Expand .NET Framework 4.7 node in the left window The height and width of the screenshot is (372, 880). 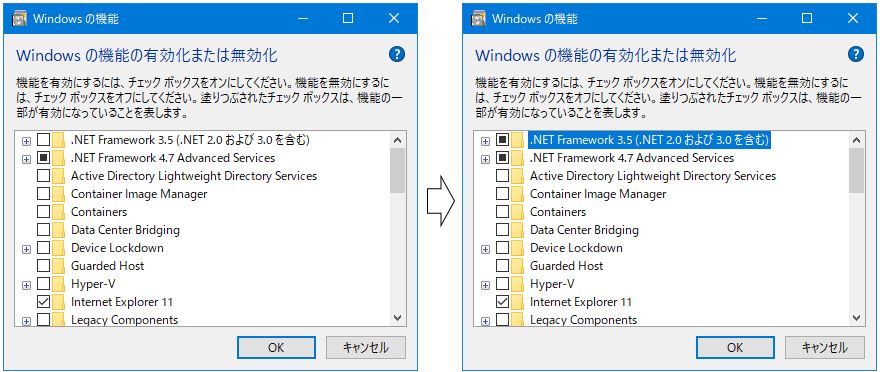[x=26, y=159]
